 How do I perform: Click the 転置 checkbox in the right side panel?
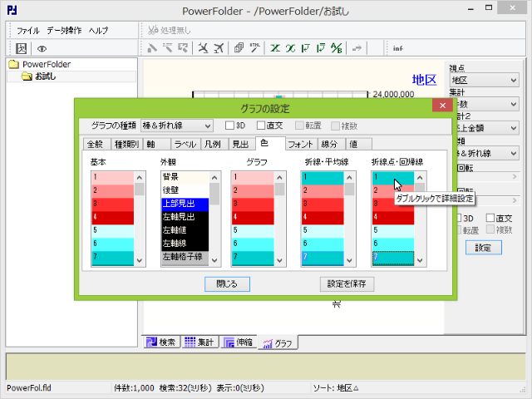point(458,229)
